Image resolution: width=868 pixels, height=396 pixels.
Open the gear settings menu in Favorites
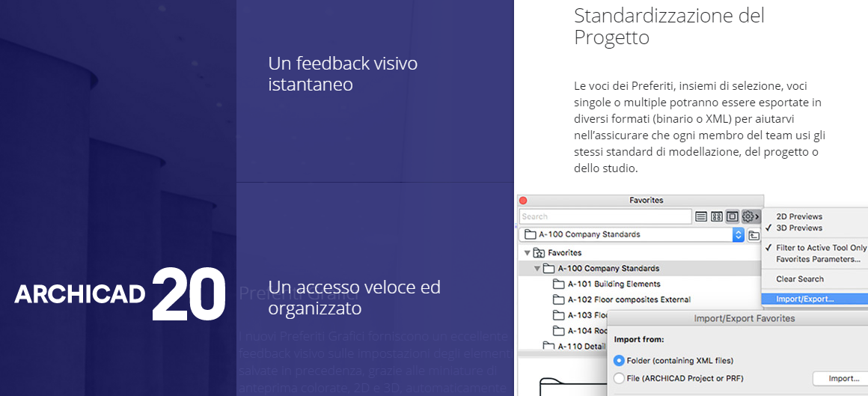click(x=751, y=216)
